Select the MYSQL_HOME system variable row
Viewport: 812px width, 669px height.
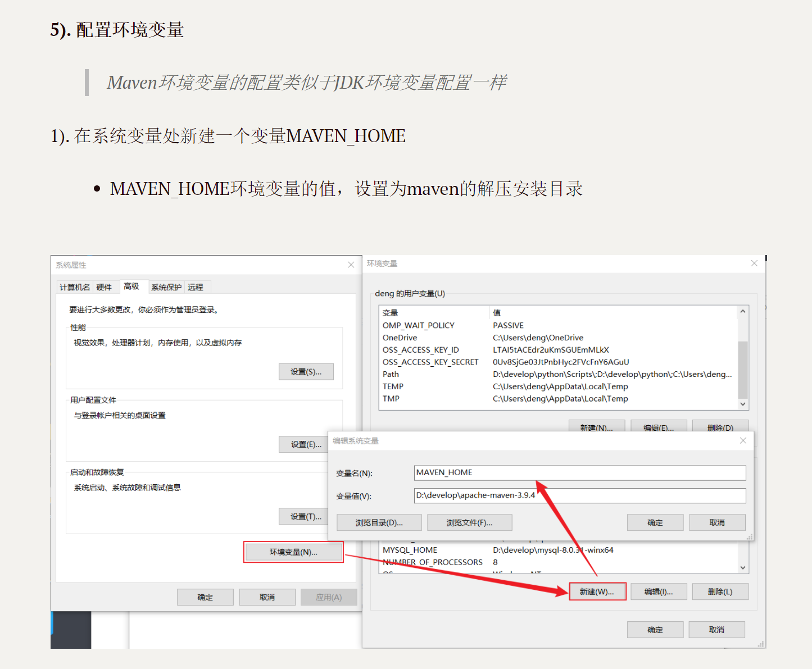(556, 550)
